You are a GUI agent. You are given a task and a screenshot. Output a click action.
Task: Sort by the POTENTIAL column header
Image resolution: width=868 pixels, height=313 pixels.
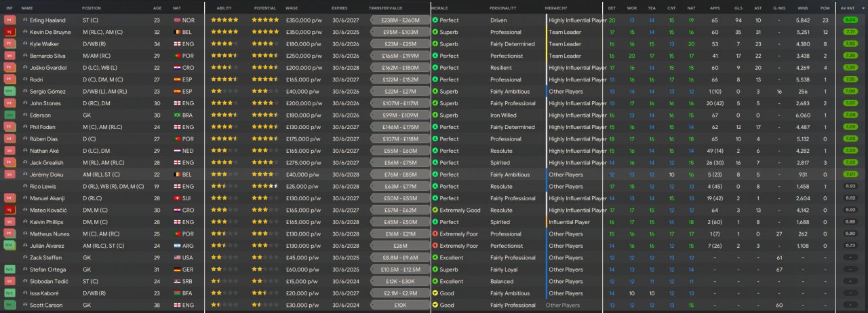coord(264,7)
